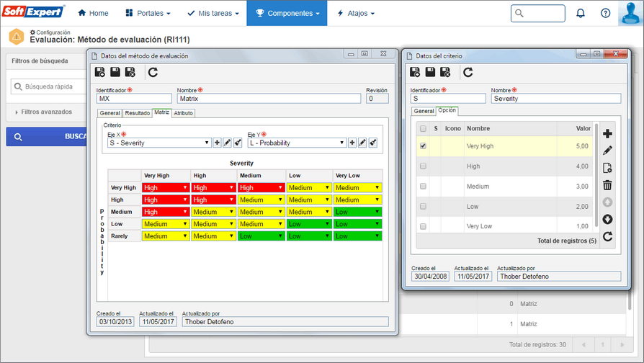Click Nombre field containing Matrix
The width and height of the screenshot is (644, 363).
coord(269,99)
